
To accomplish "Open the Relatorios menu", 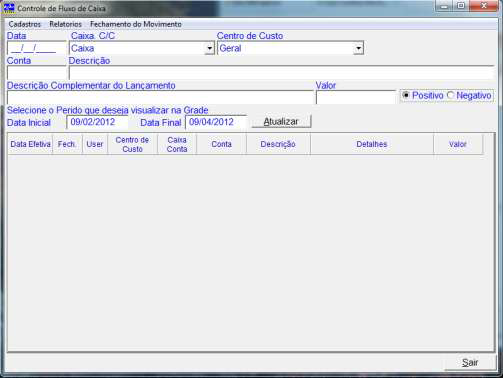I will click(65, 24).
